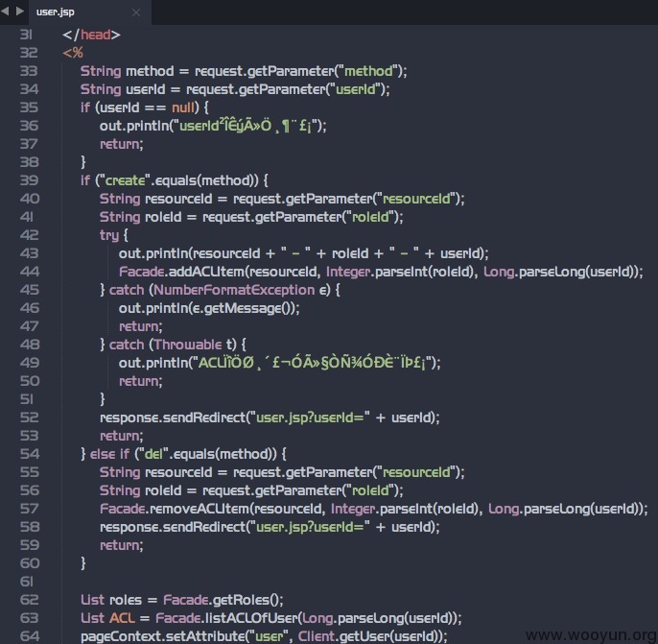Click Facade.addACLItem call
This screenshot has height=644, width=658.
[381, 272]
